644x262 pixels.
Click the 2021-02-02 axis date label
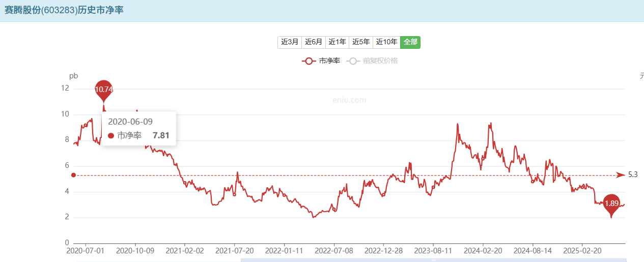pos(185,251)
